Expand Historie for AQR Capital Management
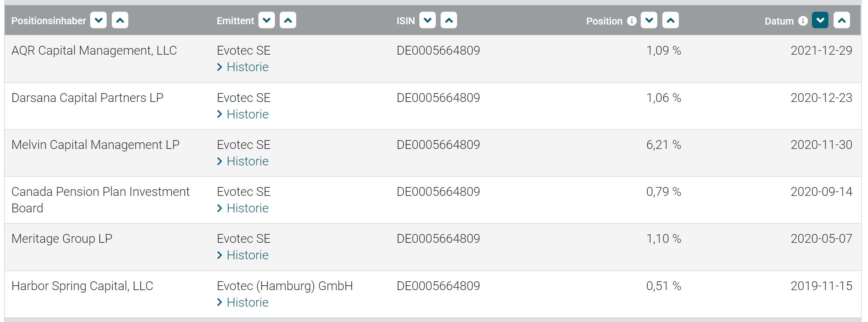The width and height of the screenshot is (868, 322). tap(247, 67)
